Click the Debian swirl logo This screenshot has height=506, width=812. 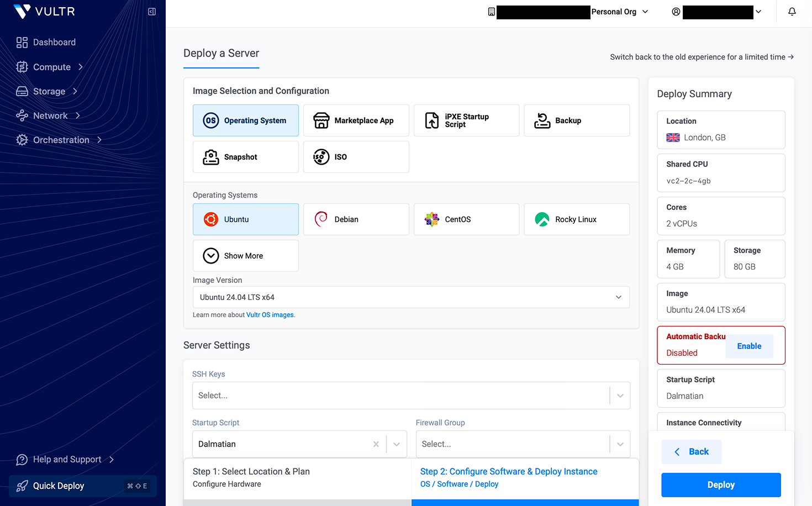pos(321,219)
